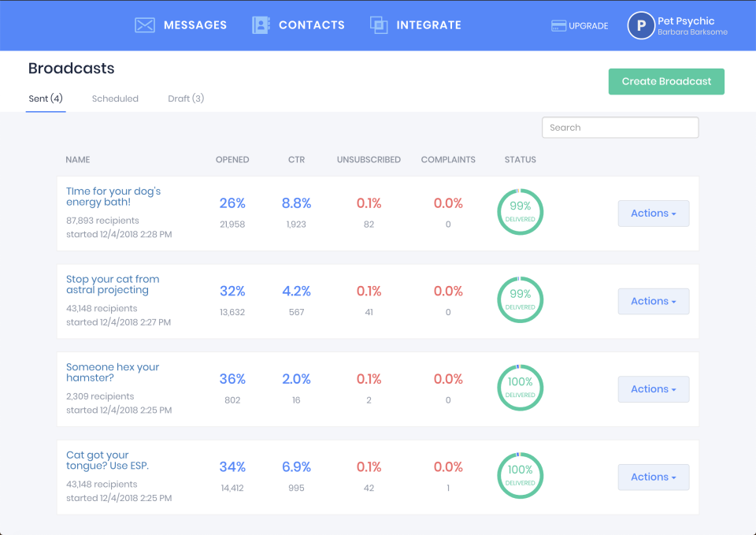Open Messages via the envelope icon
The image size is (756, 535).
click(144, 24)
